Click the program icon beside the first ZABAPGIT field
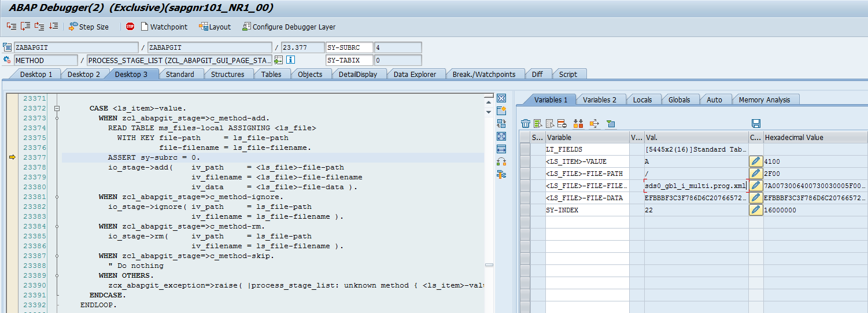Image resolution: width=868 pixels, height=313 pixels. [x=7, y=47]
